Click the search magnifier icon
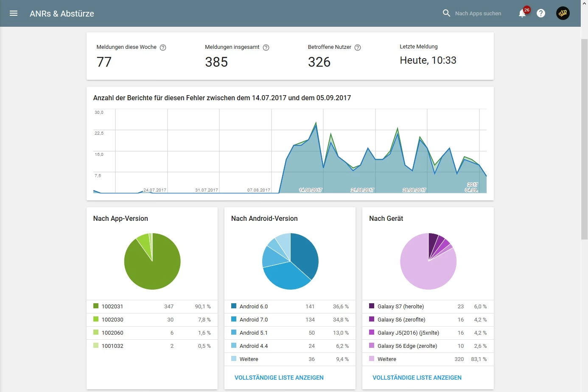The height and width of the screenshot is (392, 588). click(x=446, y=13)
